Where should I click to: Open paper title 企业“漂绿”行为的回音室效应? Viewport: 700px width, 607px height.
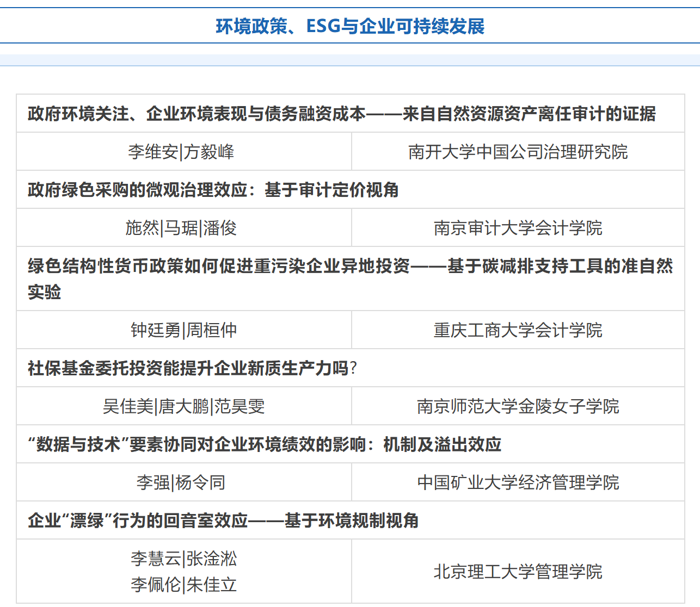pos(223,521)
